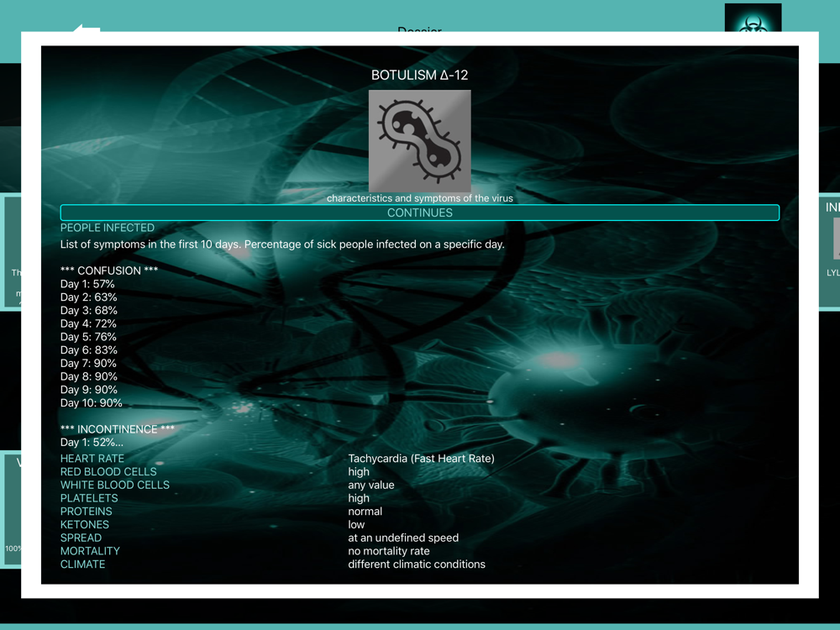Click the PEOPLE INFECTED heading

click(108, 228)
